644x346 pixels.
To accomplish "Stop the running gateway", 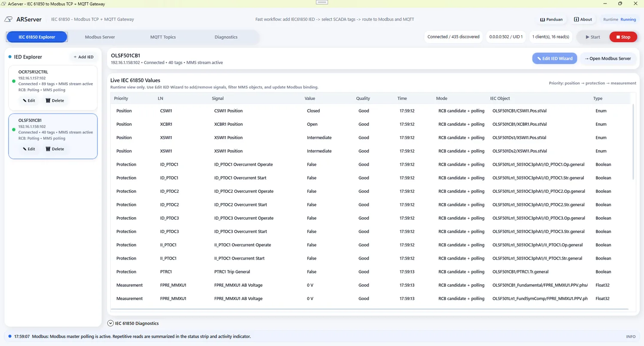I will coord(623,37).
